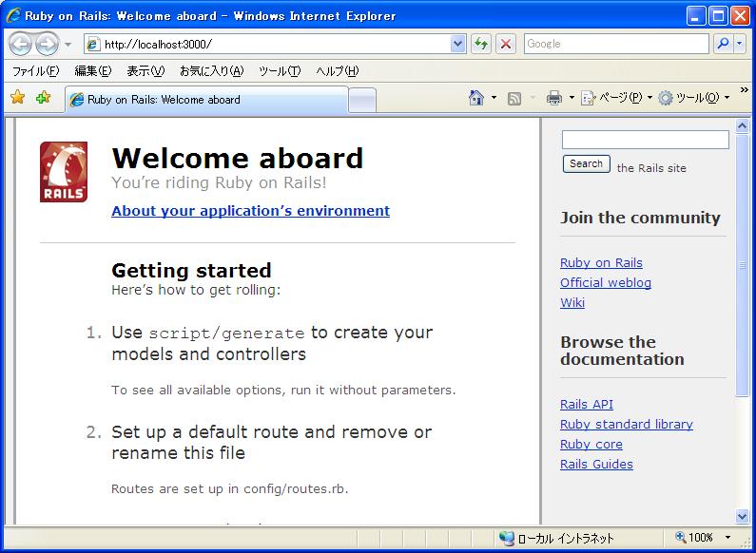Open the お気に入り(A) menu
The image size is (756, 553).
click(212, 71)
